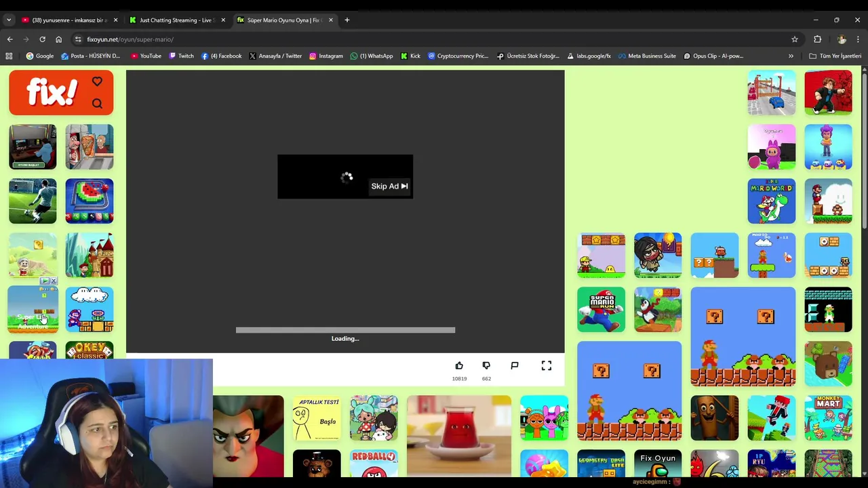Skip the ad with Skip Ad button
The width and height of the screenshot is (868, 488).
point(389,186)
